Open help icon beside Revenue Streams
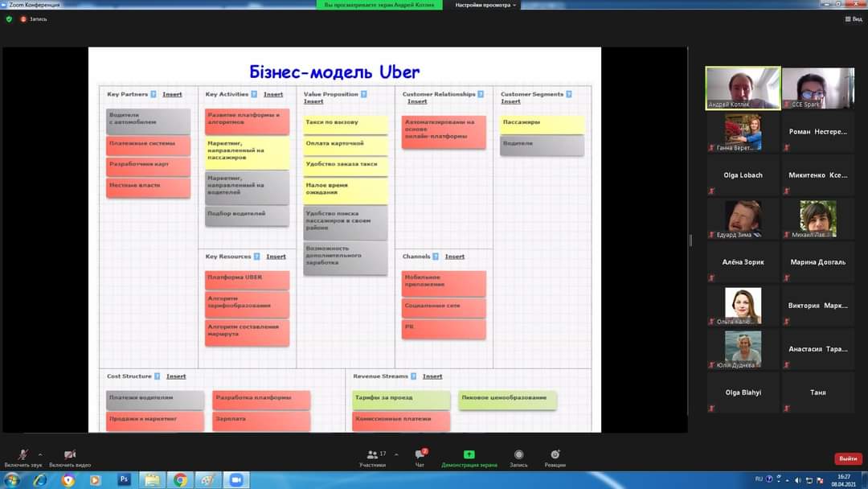 tap(414, 376)
